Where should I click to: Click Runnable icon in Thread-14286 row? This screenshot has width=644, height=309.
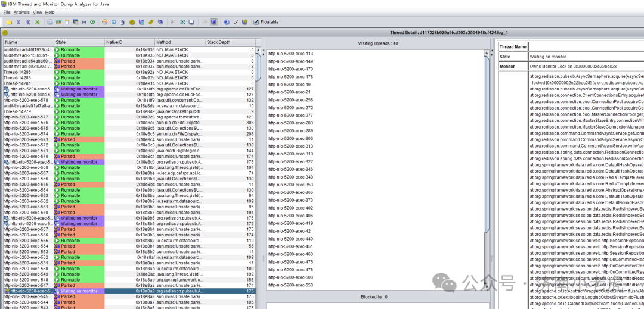pos(57,72)
